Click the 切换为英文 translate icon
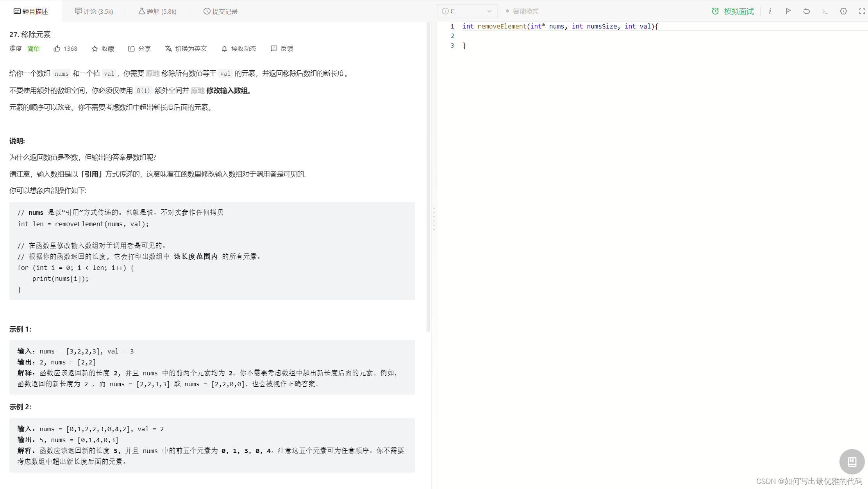 (168, 48)
